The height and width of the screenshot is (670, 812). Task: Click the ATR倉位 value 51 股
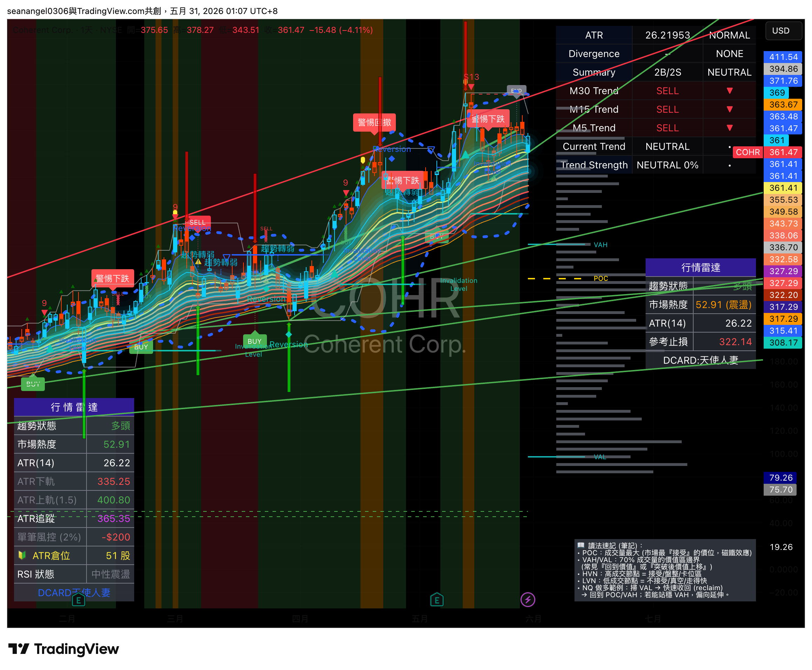[x=118, y=556]
